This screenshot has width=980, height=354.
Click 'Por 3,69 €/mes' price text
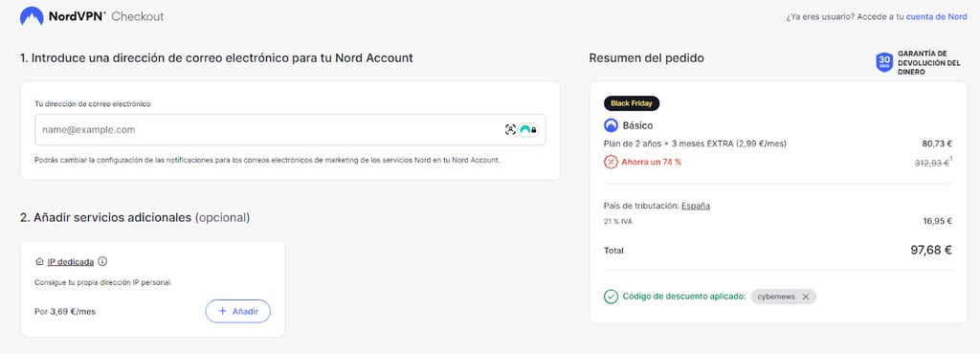click(65, 312)
